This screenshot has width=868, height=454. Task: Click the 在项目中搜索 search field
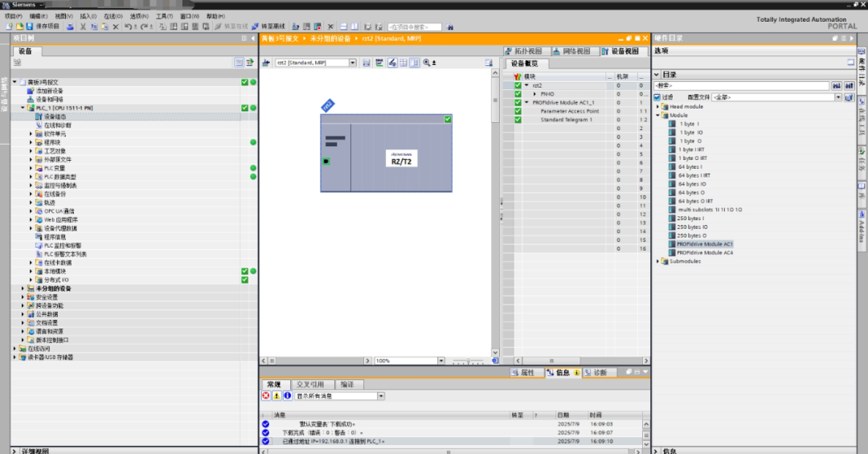[414, 27]
